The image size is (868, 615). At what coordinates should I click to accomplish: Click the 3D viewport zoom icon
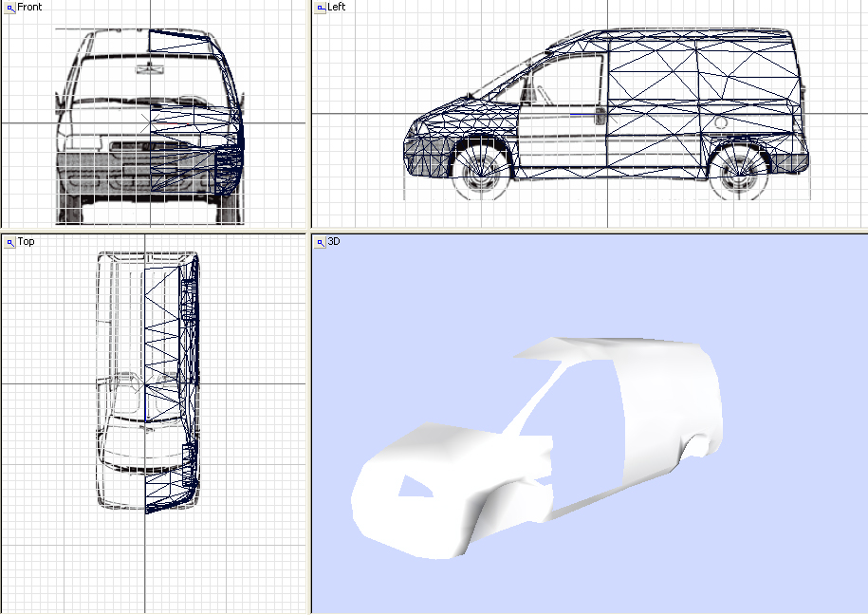coord(321,242)
